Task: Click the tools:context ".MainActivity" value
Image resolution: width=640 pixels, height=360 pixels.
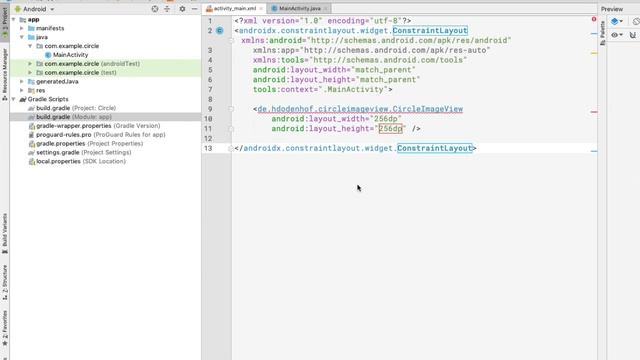Action: coord(353,89)
